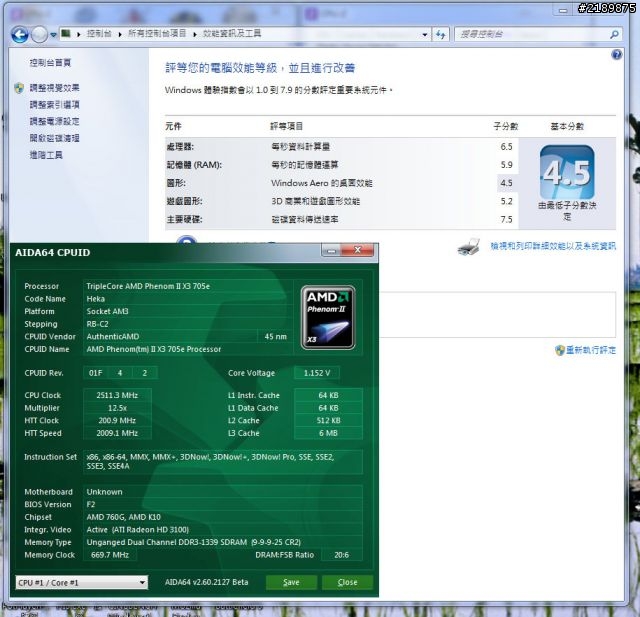Image resolution: width=640 pixels, height=617 pixels.
Task: Select the Memory Clock value 669.7 MHz
Action: pos(110,555)
